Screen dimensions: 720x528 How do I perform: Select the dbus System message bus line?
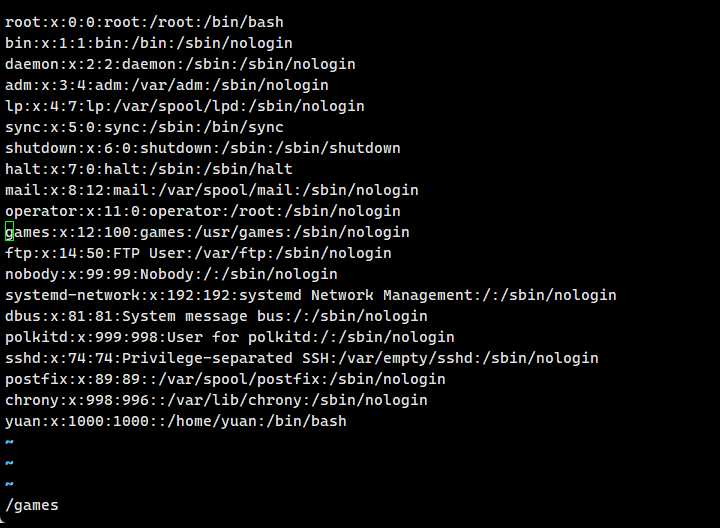click(x=216, y=316)
